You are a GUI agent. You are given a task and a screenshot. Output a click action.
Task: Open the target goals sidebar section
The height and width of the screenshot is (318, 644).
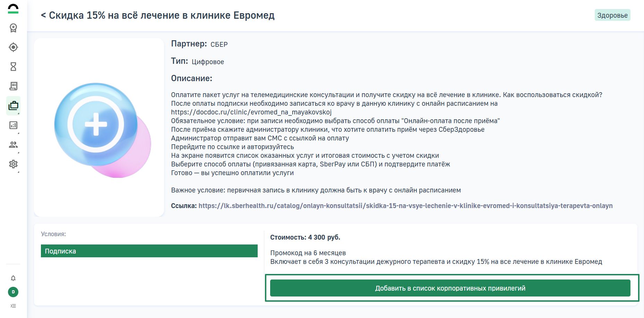13,47
